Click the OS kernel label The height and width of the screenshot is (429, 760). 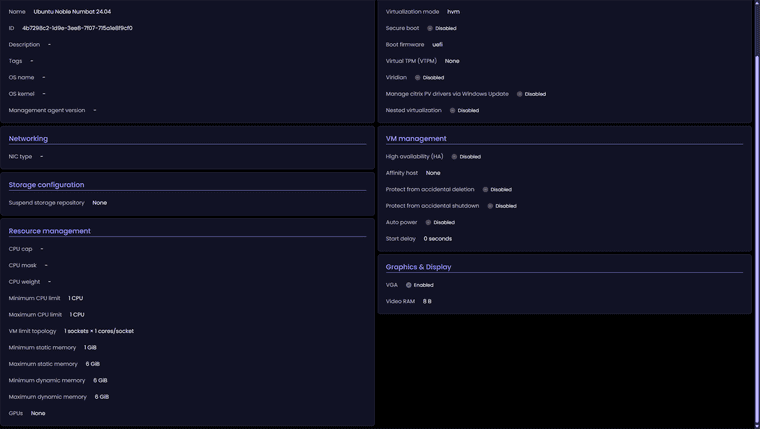21,94
